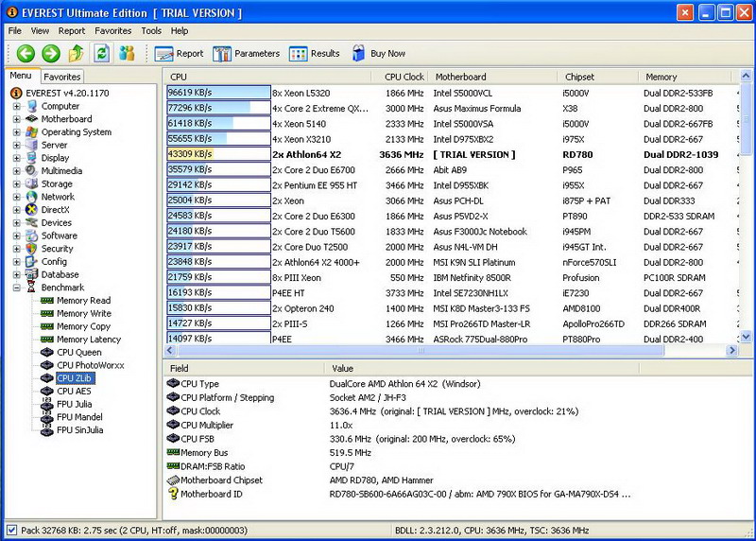
Task: Open Parameters from the toolbar
Action: pyautogui.click(x=246, y=54)
